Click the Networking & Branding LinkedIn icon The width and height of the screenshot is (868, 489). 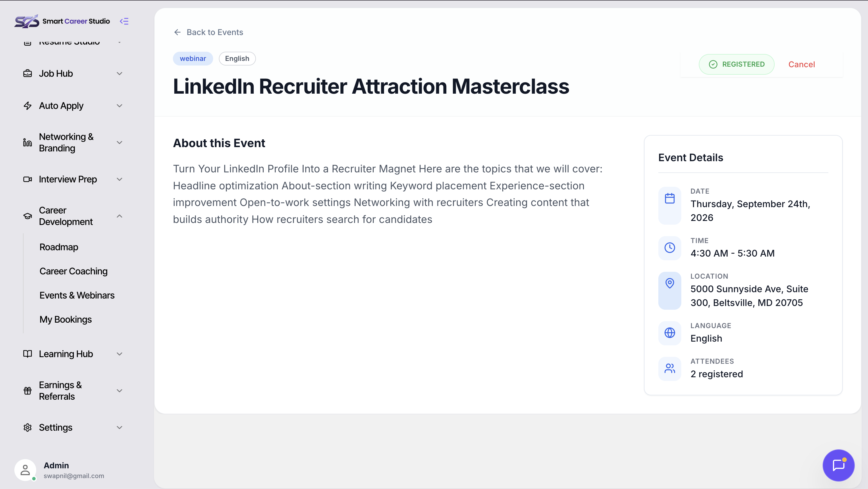click(x=28, y=143)
